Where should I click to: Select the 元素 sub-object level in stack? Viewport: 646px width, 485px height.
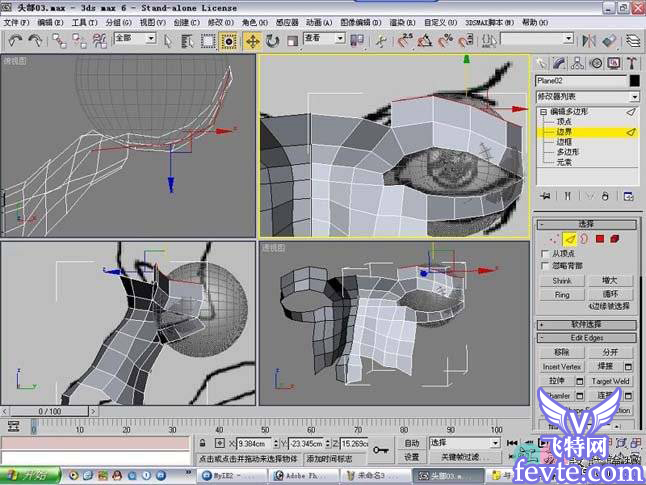pos(564,162)
